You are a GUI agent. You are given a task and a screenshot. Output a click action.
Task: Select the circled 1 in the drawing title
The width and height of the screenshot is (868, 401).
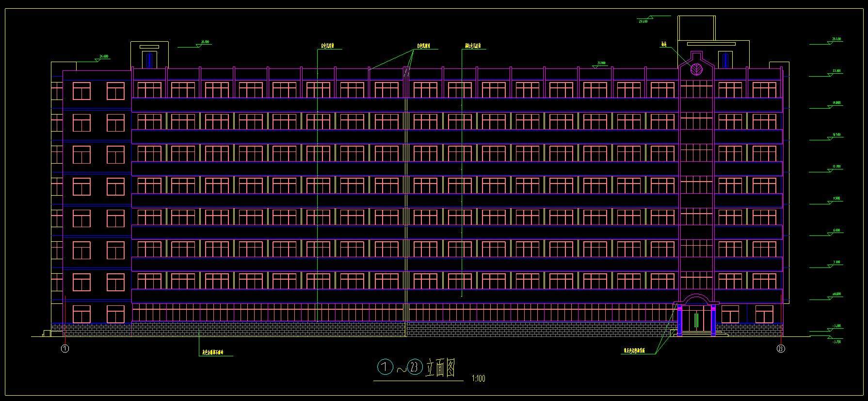click(x=385, y=368)
